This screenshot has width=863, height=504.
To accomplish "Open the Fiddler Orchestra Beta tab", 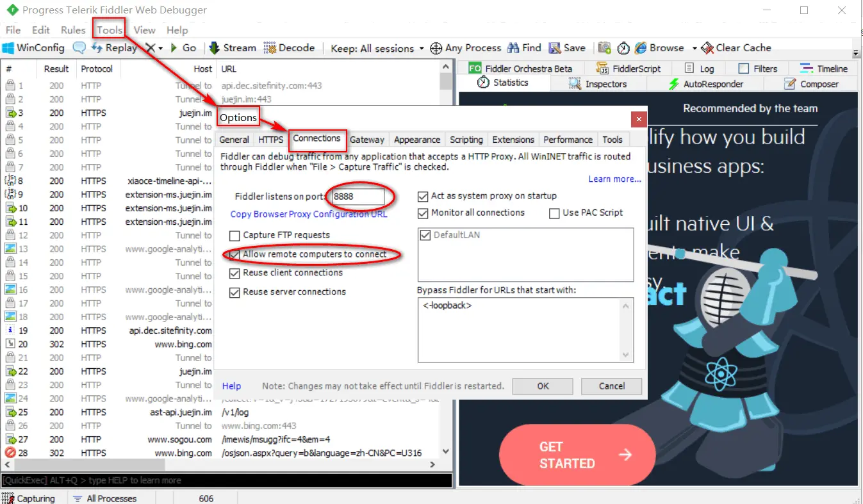I will (x=520, y=69).
